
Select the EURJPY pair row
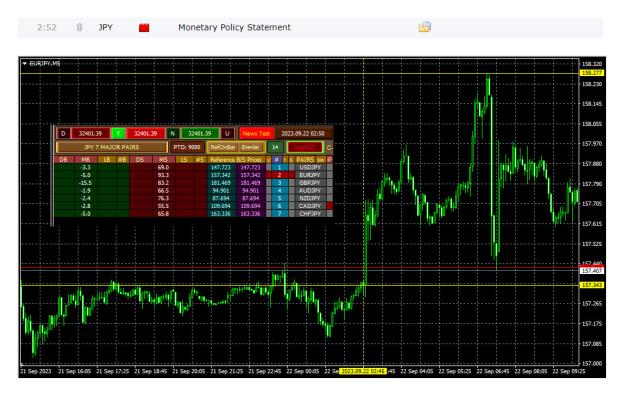310,175
